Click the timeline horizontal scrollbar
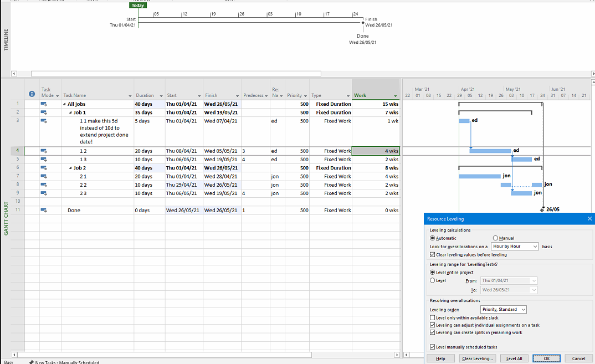Screen dimensions: 595x364 [x=176, y=74]
